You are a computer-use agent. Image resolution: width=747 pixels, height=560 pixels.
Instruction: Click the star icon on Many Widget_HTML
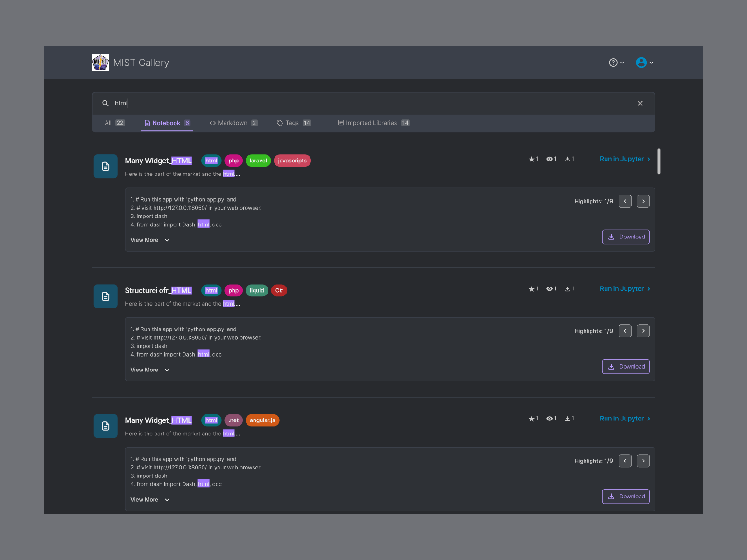tap(530, 159)
